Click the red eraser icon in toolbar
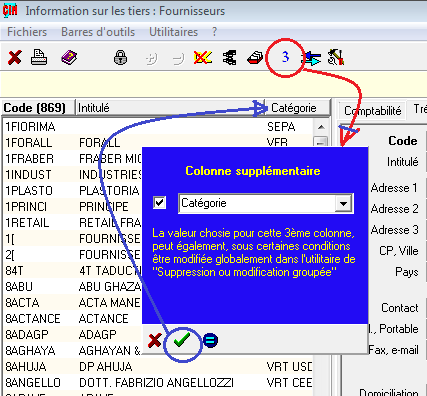The image size is (427, 396). [x=255, y=58]
